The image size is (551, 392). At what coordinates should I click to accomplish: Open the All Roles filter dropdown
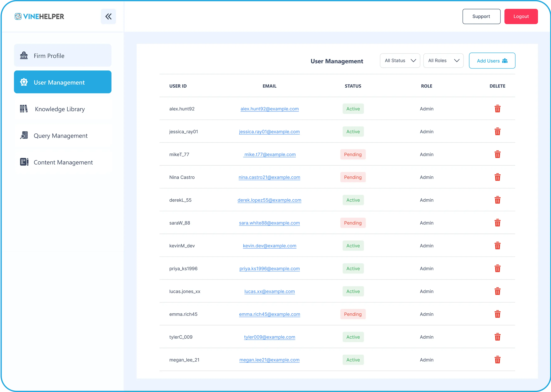click(443, 61)
